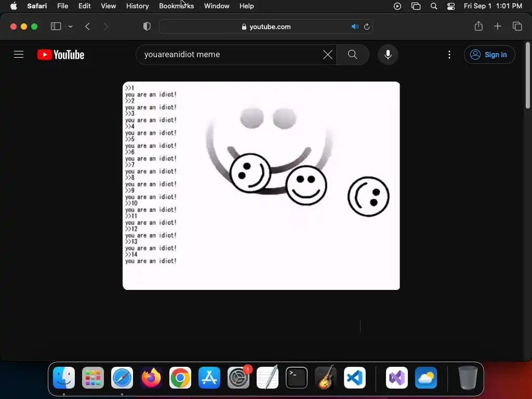Open the YouTube guide hamburger menu
This screenshot has width=532, height=399.
(19, 54)
